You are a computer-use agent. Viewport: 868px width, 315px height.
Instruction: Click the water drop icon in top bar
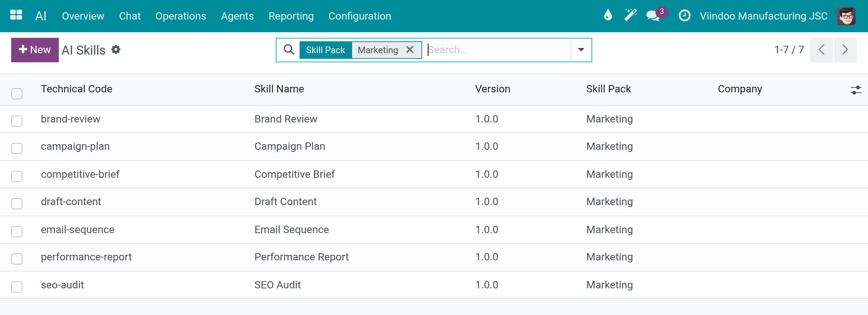pyautogui.click(x=608, y=15)
